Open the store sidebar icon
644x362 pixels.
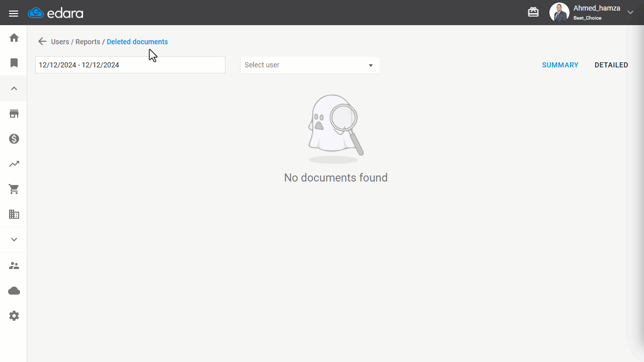(x=14, y=114)
